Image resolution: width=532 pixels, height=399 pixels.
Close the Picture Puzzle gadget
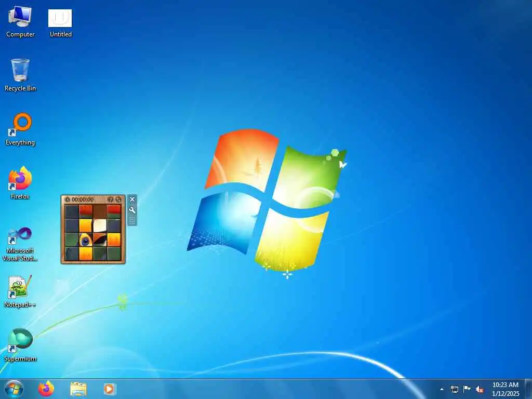click(132, 199)
